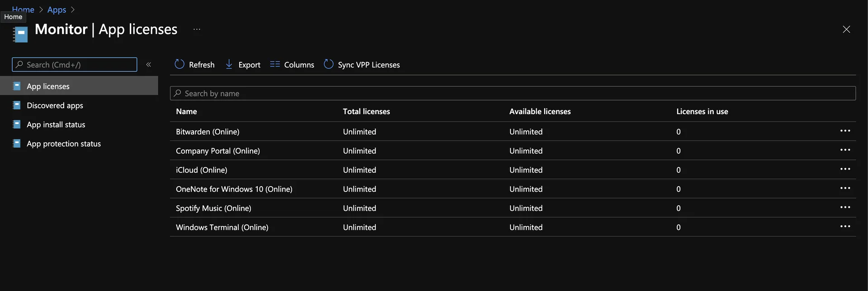Click the Export download arrow icon

click(229, 64)
